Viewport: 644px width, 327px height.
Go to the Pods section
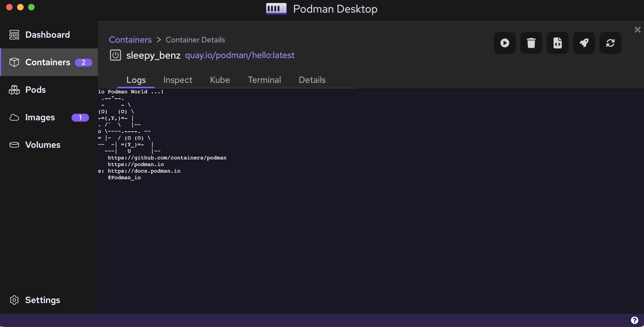pyautogui.click(x=35, y=90)
